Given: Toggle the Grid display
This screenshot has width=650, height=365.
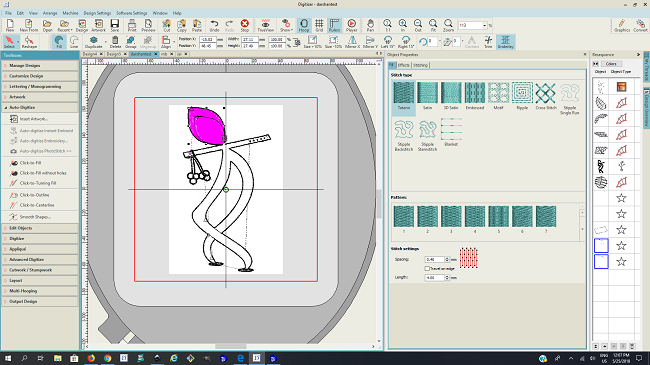Looking at the screenshot, I should coord(319,25).
